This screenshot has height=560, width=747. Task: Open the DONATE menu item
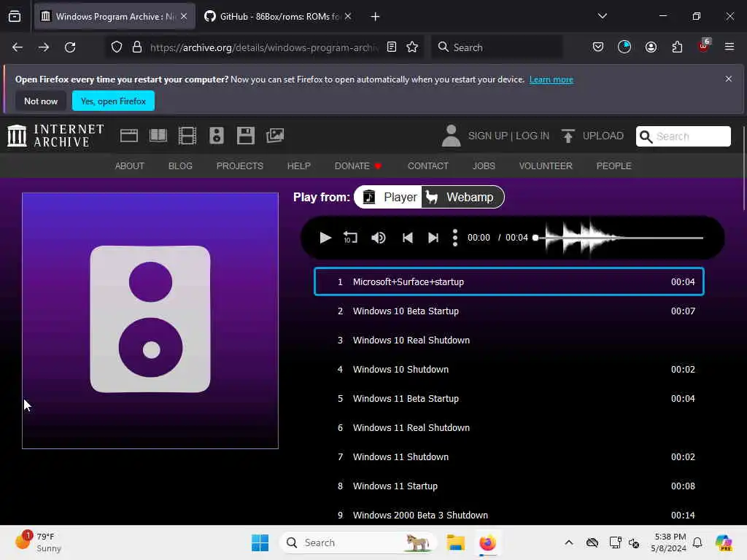pos(357,166)
